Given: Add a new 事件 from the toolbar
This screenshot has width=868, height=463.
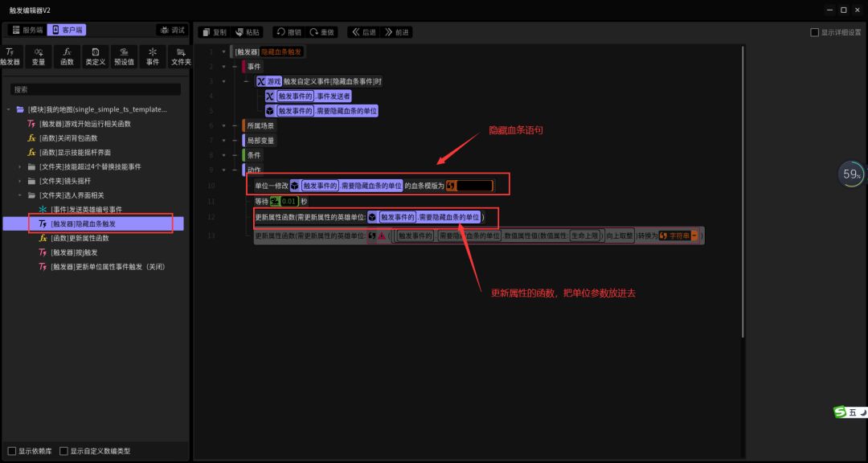Looking at the screenshot, I should [153, 57].
